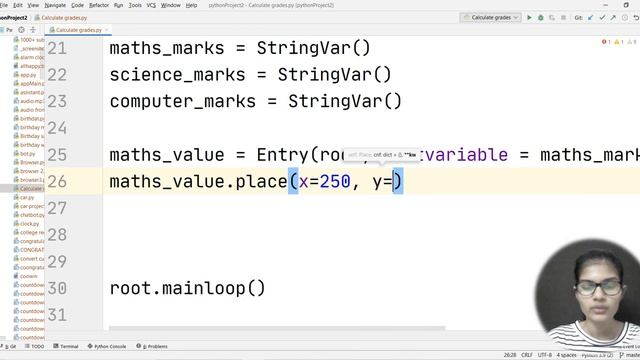This screenshot has height=360, width=640.
Task: Click the project panel locate target icon
Action: 21,30
